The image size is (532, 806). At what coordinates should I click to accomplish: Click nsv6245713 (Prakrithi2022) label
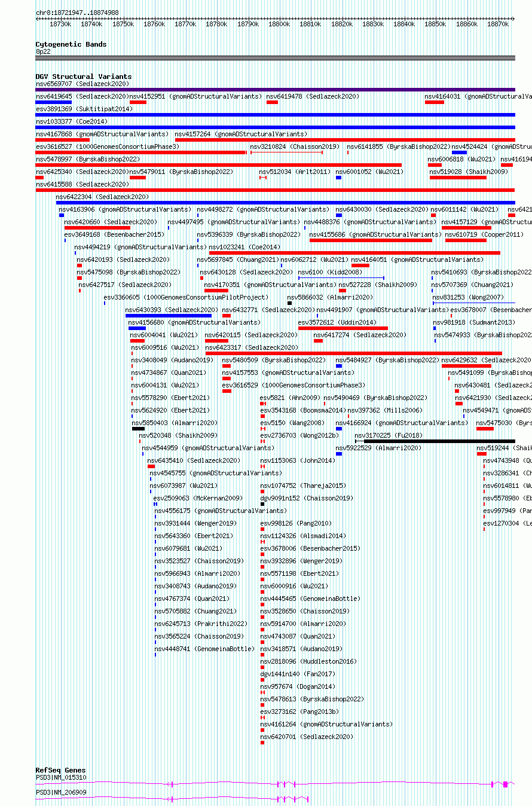[201, 624]
